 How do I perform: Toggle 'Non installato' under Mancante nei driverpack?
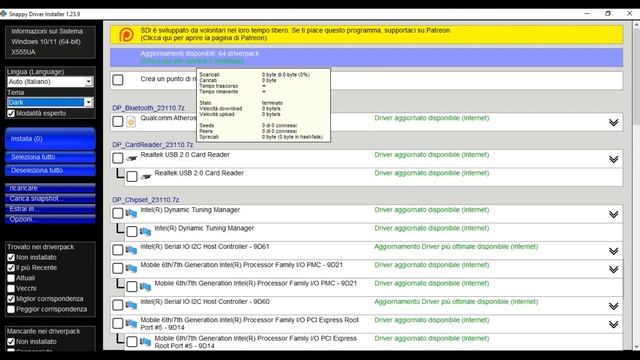(x=11, y=342)
